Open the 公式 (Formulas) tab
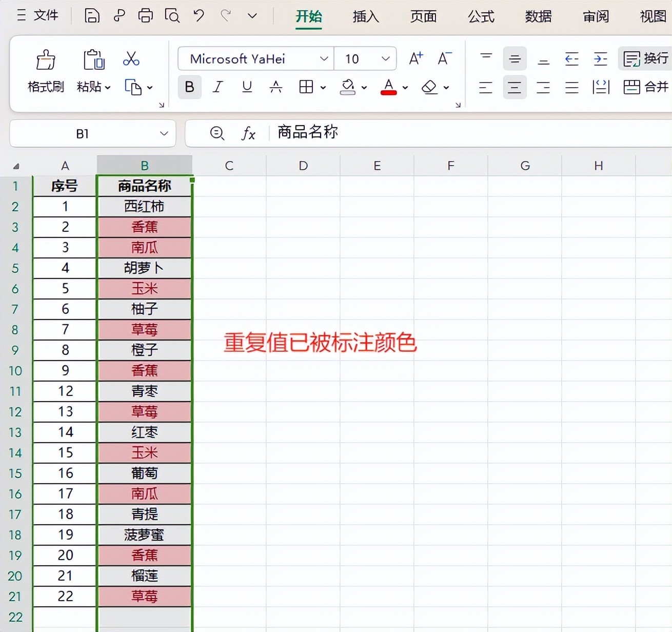The image size is (672, 632). (481, 16)
